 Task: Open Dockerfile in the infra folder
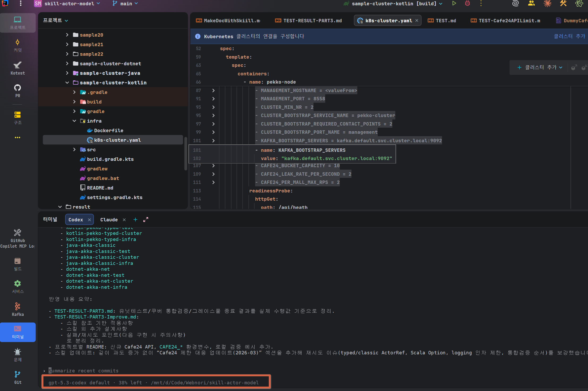pyautogui.click(x=109, y=130)
